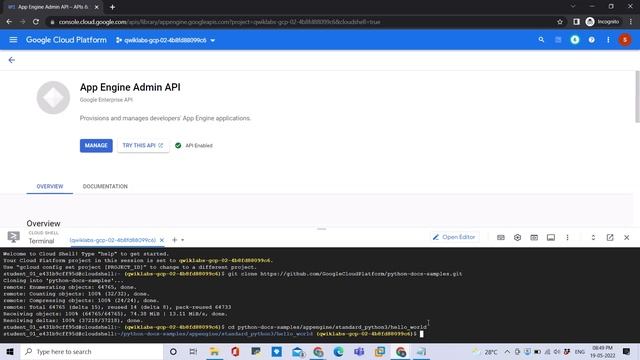640x360 pixels.
Task: Open the header's three-dot settings menu
Action: pyautogui.click(x=608, y=40)
